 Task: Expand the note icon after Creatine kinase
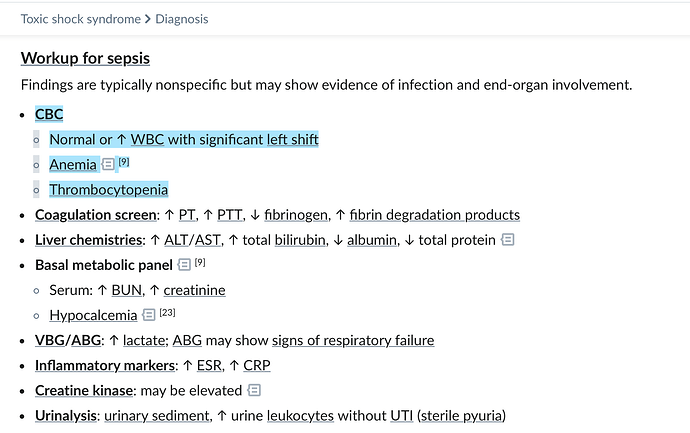click(x=254, y=390)
